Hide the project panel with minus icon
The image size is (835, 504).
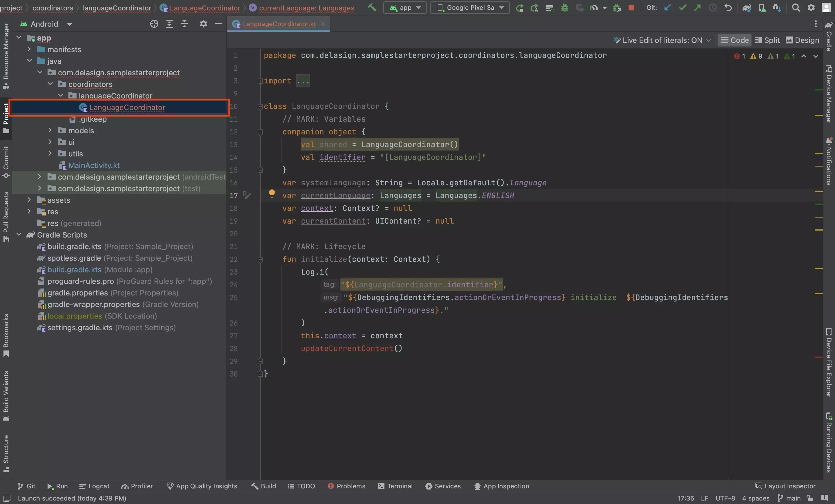pyautogui.click(x=219, y=24)
